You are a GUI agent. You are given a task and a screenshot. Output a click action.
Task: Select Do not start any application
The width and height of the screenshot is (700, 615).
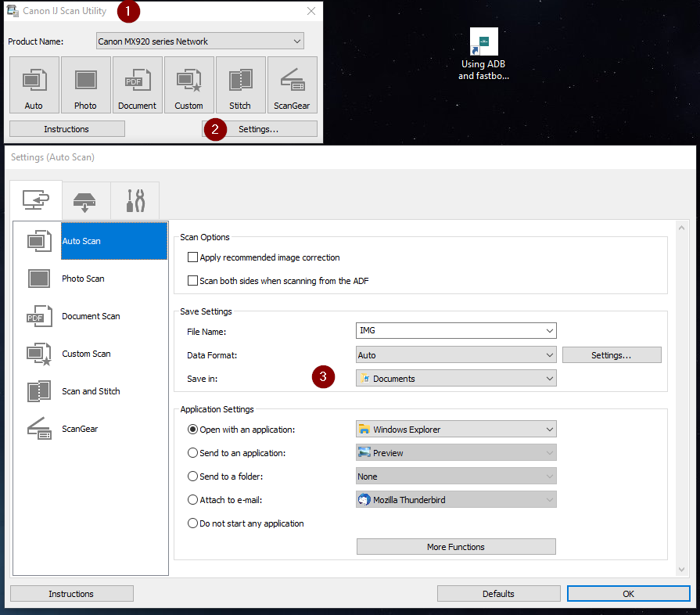(192, 523)
